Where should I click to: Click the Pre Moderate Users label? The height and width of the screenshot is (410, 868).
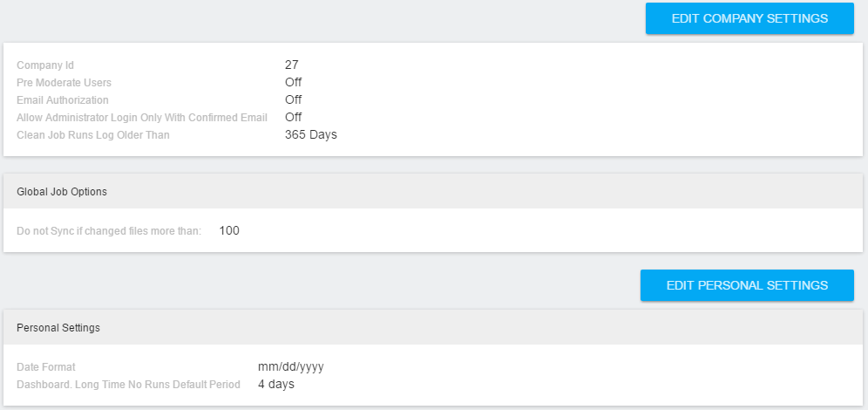[x=64, y=83]
